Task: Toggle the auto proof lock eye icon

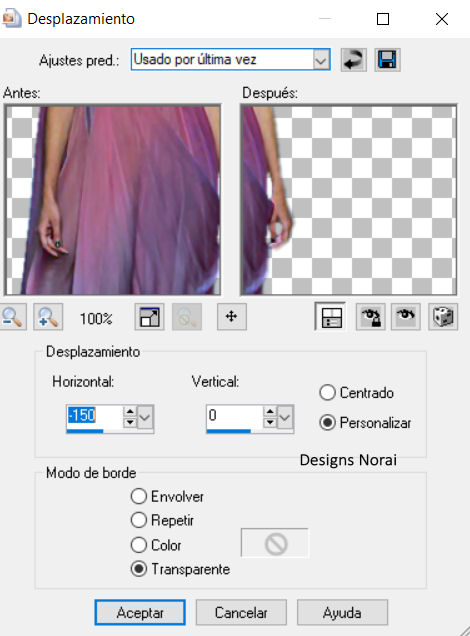Action: pyautogui.click(x=371, y=317)
